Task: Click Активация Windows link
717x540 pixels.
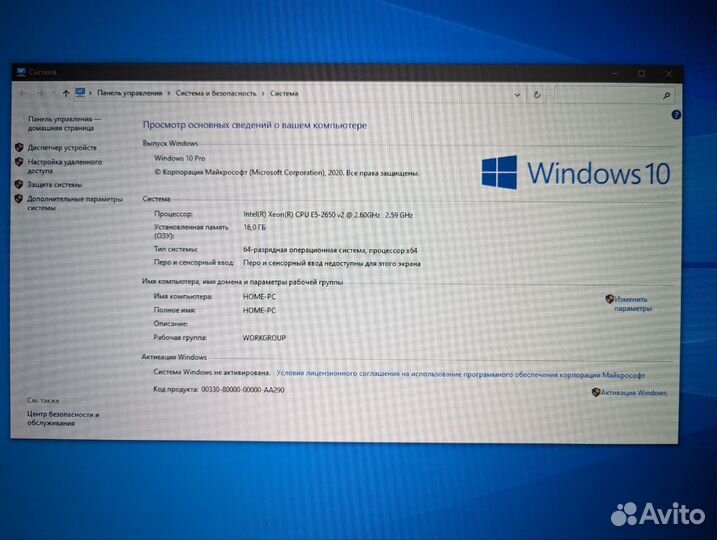Action: point(633,392)
